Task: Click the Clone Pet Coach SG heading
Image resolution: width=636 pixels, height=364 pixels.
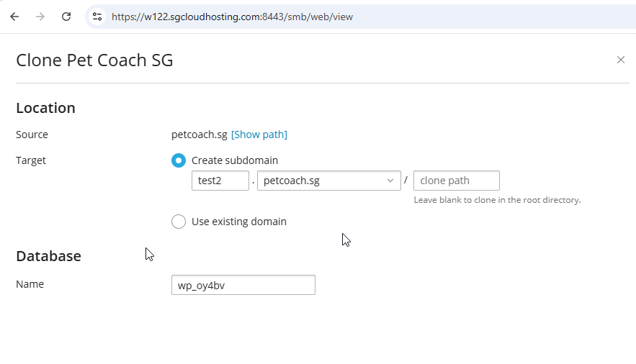Action: tap(94, 60)
